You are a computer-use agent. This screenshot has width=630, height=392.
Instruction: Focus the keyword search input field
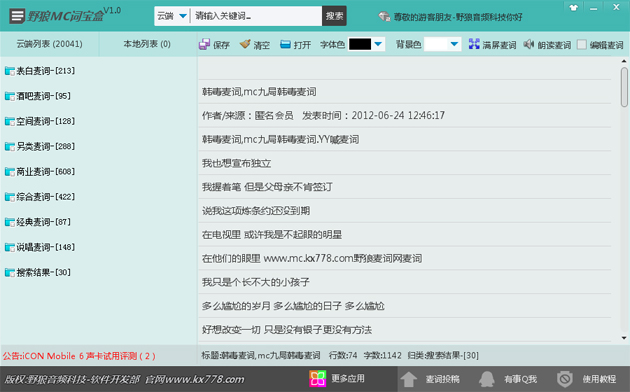tap(256, 16)
